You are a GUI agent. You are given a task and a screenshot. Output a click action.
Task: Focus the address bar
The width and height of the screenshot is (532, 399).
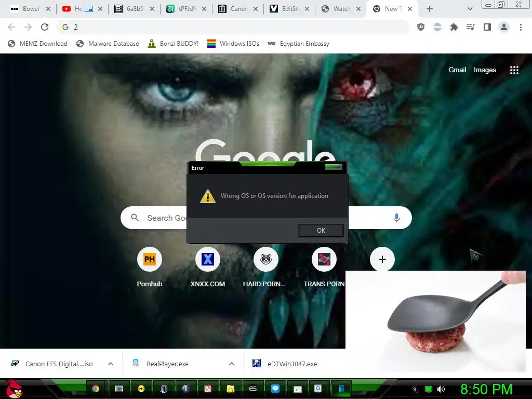[233, 27]
